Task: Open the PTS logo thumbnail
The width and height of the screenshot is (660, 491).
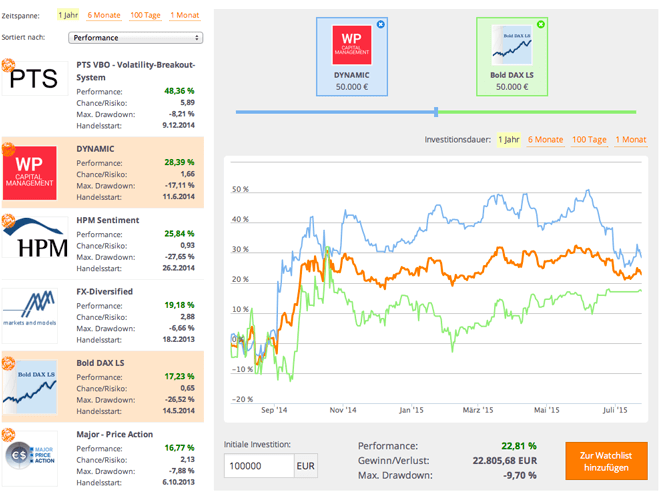Action: coord(35,78)
